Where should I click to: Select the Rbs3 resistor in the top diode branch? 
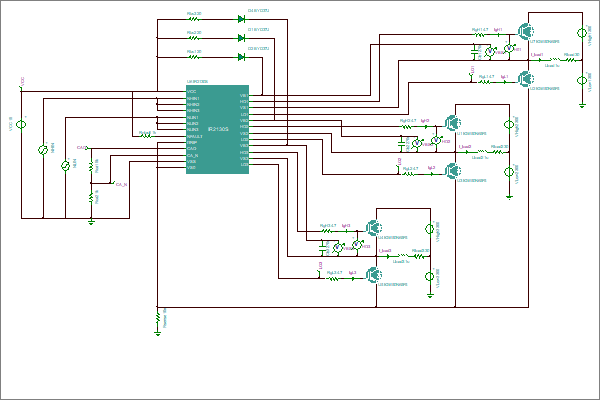tap(194, 19)
